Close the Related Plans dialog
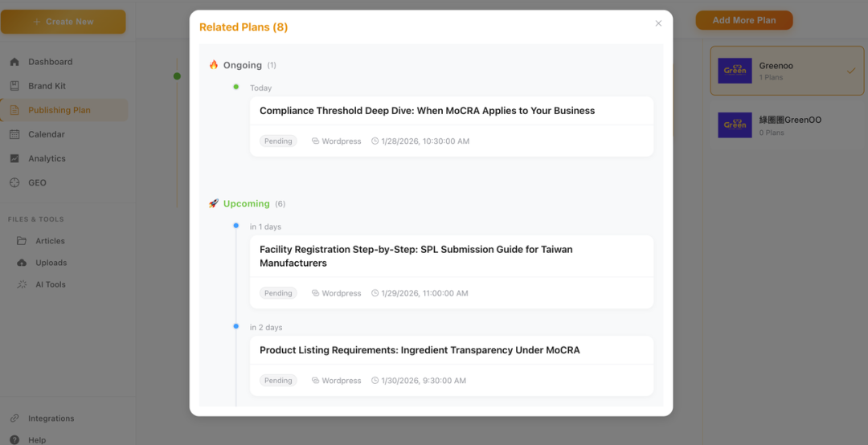The image size is (868, 445). [x=658, y=23]
